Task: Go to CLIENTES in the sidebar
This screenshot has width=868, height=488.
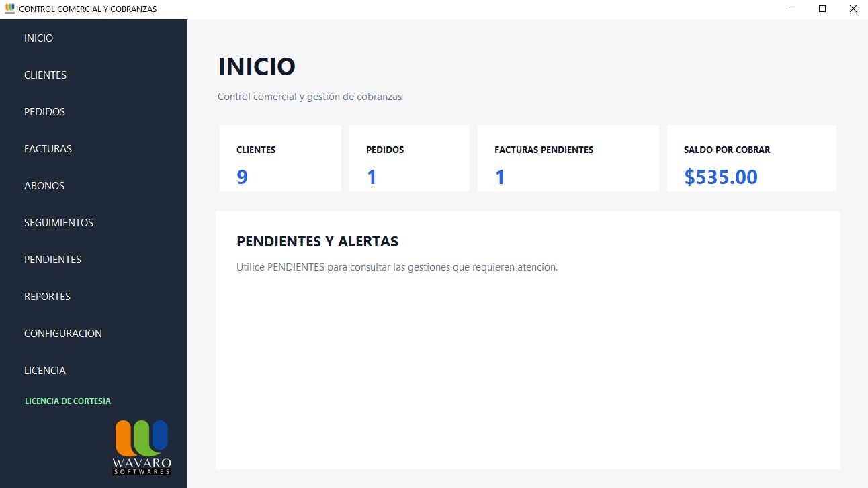Action: (45, 75)
